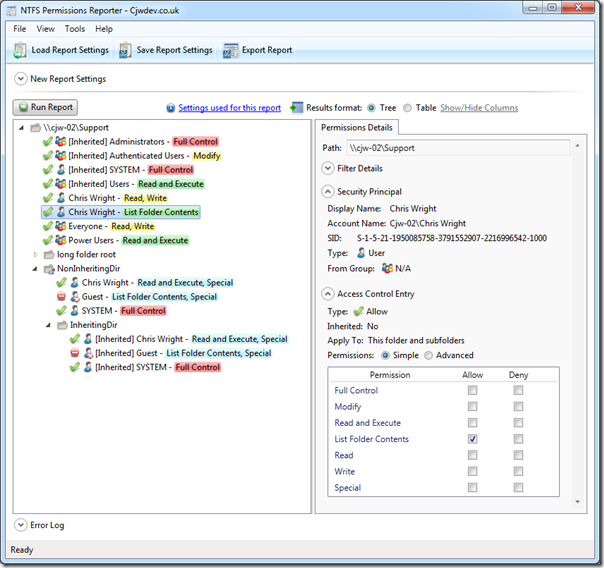Toggle the Modify Deny checkbox
The height and width of the screenshot is (568, 604).
tap(518, 407)
